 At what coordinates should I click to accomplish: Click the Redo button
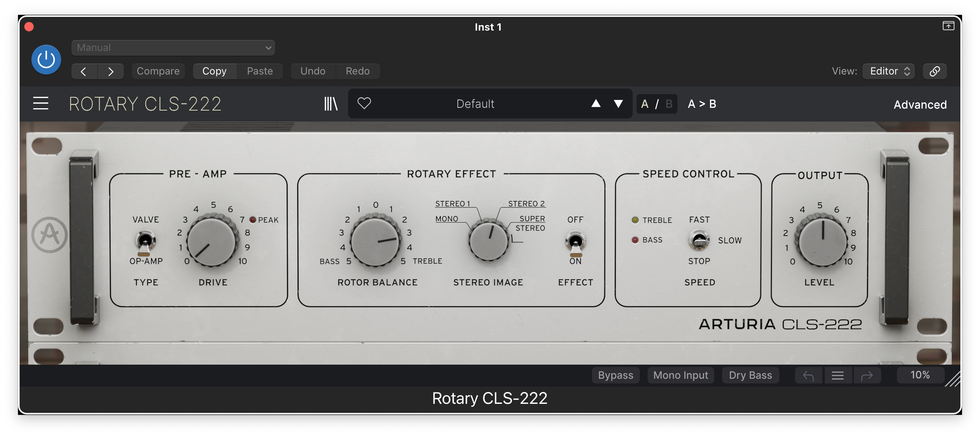358,71
